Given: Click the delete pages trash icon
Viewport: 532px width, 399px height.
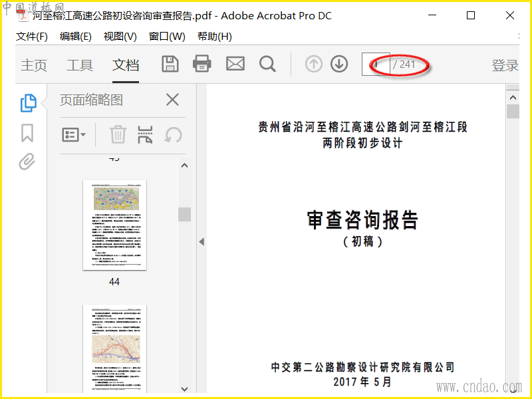Looking at the screenshot, I should coord(118,135).
